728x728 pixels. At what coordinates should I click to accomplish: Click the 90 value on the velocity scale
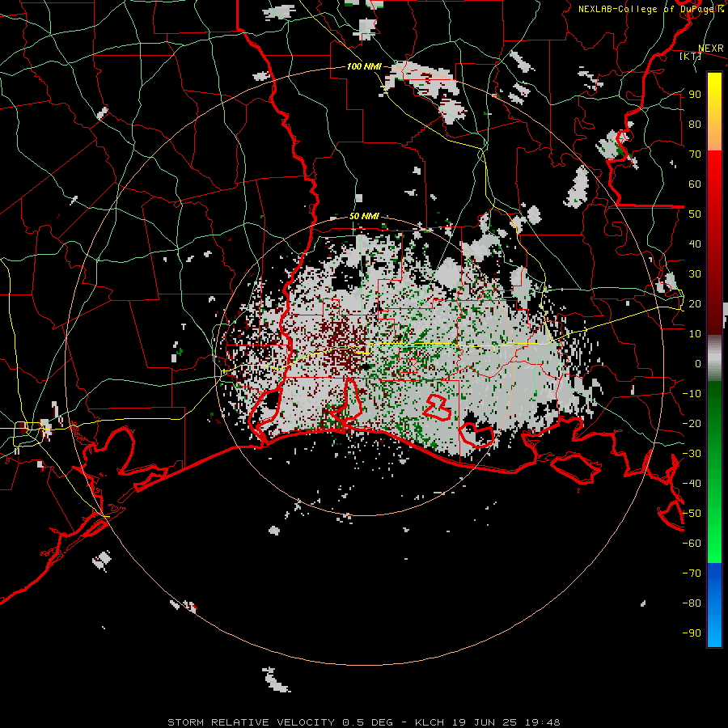click(x=695, y=95)
